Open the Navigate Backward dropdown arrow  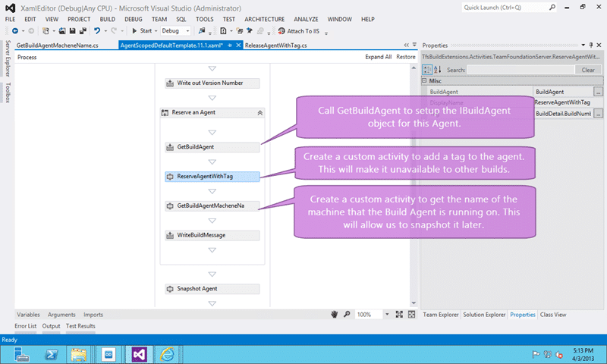point(23,31)
